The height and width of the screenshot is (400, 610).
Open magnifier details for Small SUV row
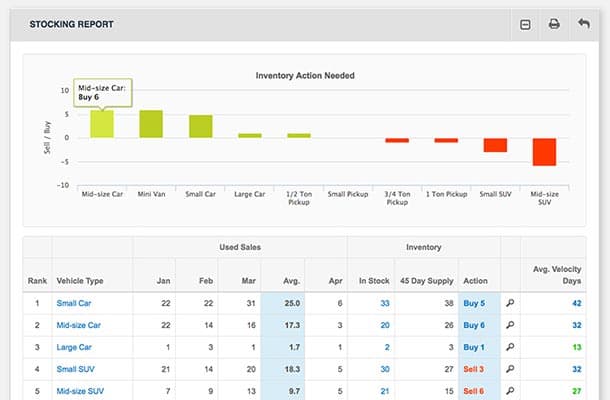click(x=510, y=369)
